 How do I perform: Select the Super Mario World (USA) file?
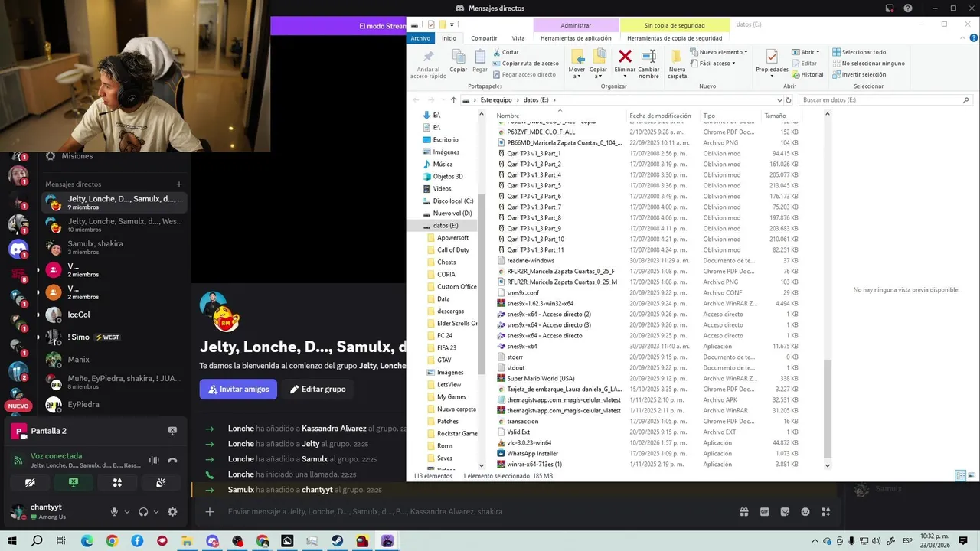click(541, 378)
